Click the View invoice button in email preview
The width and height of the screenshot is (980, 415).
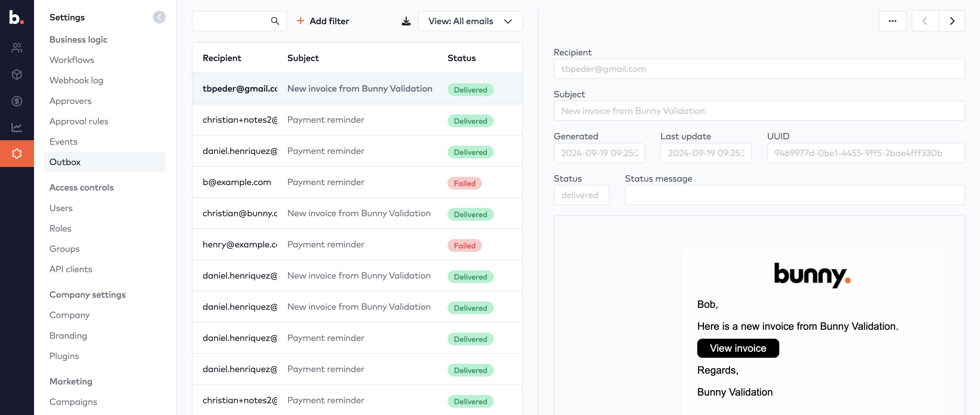(x=738, y=348)
